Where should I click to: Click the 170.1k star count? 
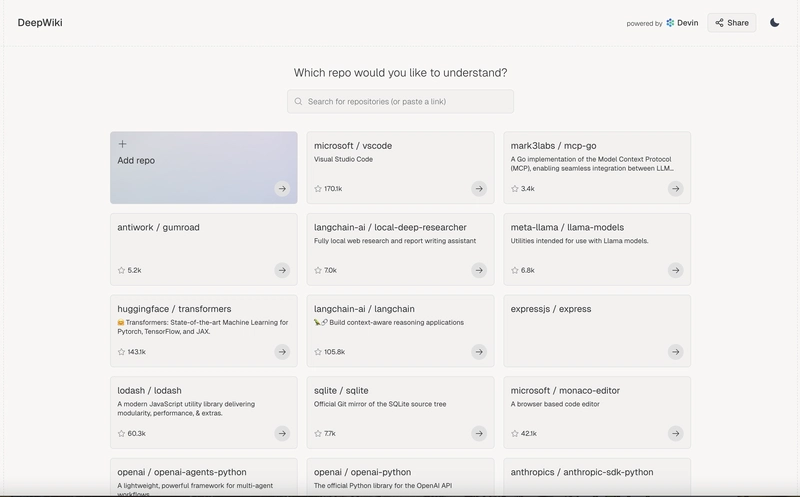click(333, 188)
